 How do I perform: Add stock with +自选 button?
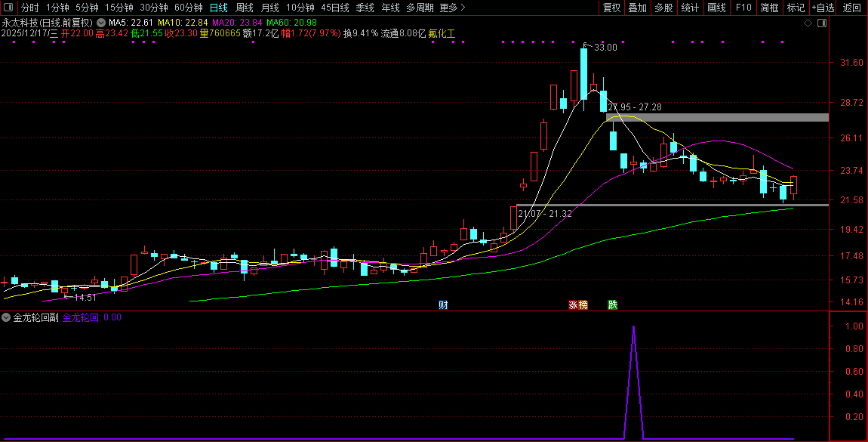[823, 8]
